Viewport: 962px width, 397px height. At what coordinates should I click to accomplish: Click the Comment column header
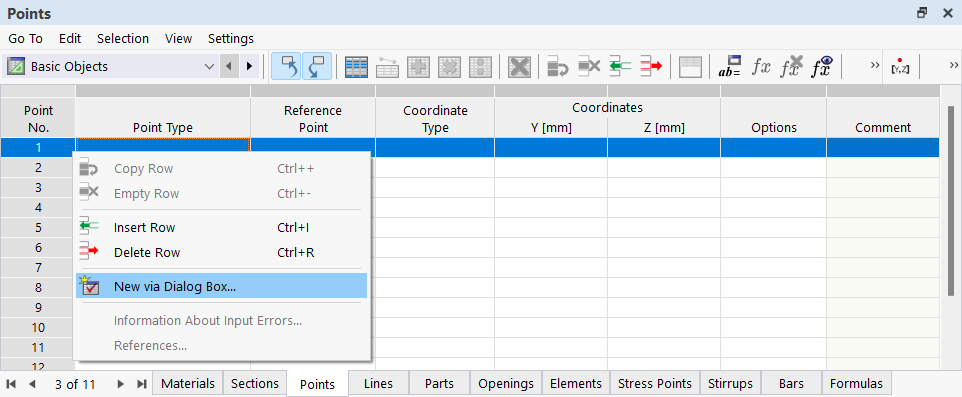tap(883, 118)
